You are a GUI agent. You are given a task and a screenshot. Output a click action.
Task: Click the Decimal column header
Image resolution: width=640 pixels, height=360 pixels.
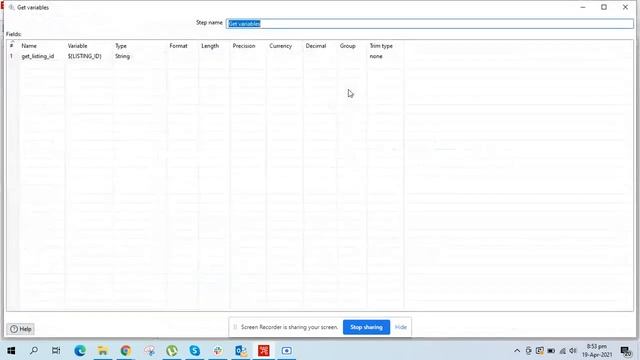[316, 46]
